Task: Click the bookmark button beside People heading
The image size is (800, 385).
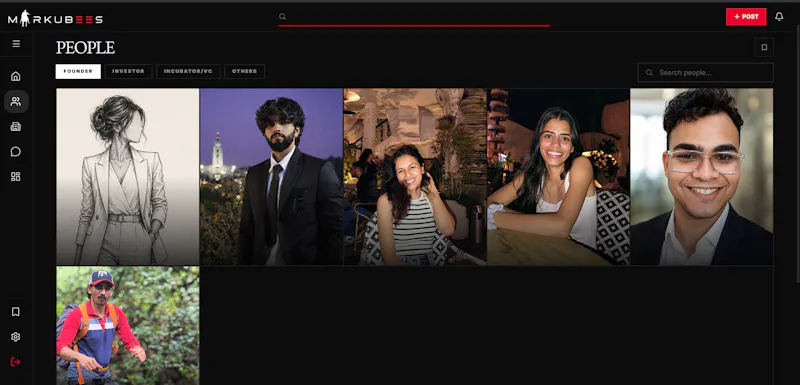Action: (764, 47)
